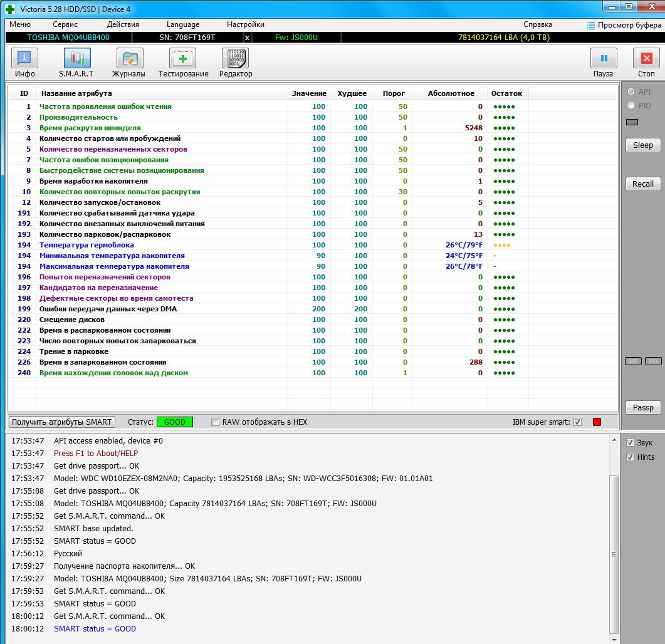Open the Language menu

tap(183, 24)
